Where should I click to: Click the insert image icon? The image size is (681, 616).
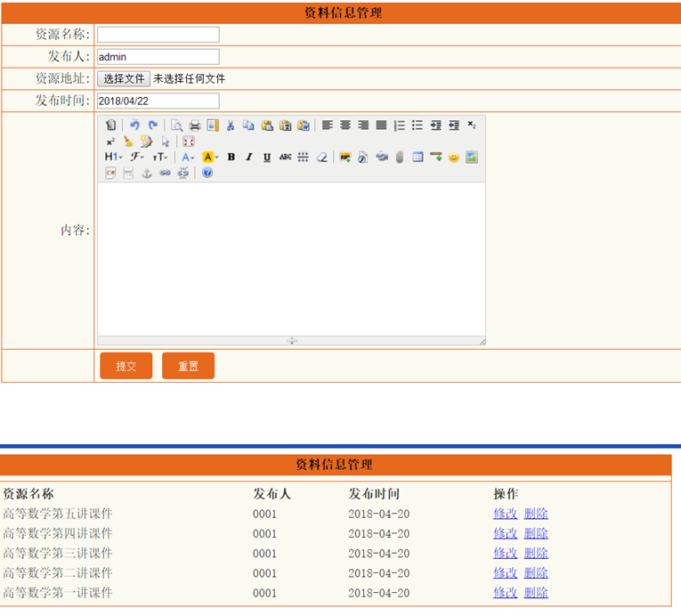pos(345,157)
